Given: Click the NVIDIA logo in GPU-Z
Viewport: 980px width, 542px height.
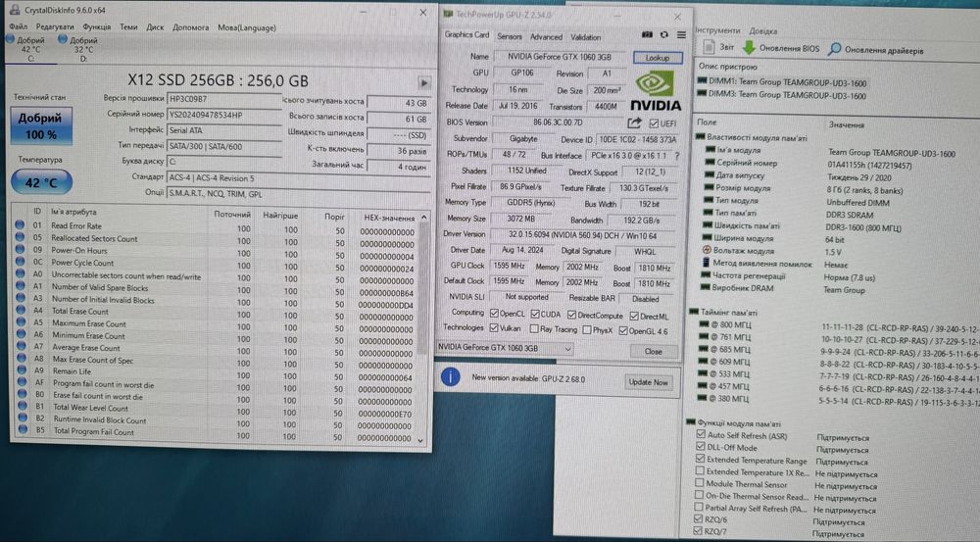Looking at the screenshot, I should 656,90.
